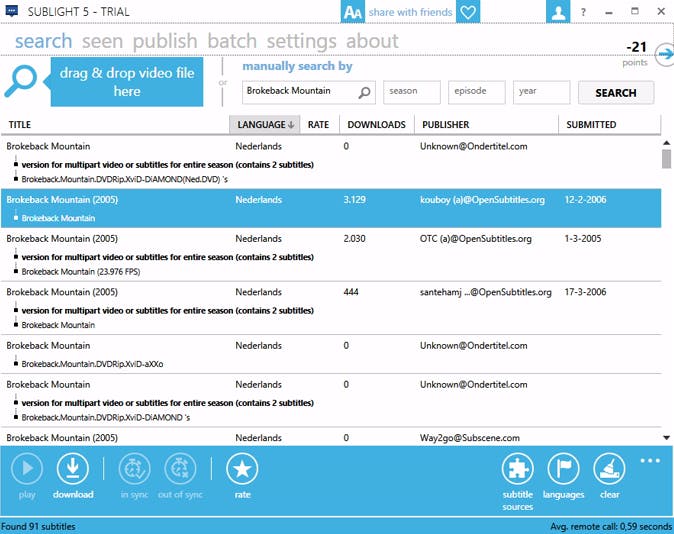Click Avg. remote call status text

611,526
